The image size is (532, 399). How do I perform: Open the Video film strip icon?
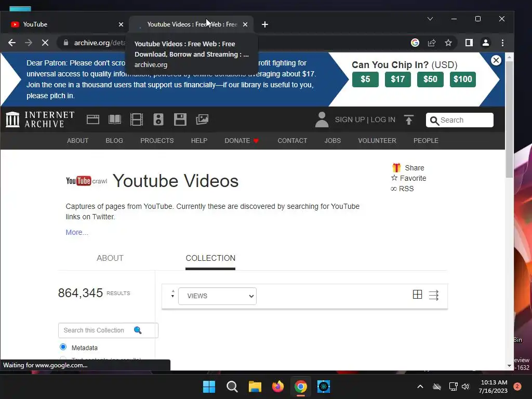137,119
